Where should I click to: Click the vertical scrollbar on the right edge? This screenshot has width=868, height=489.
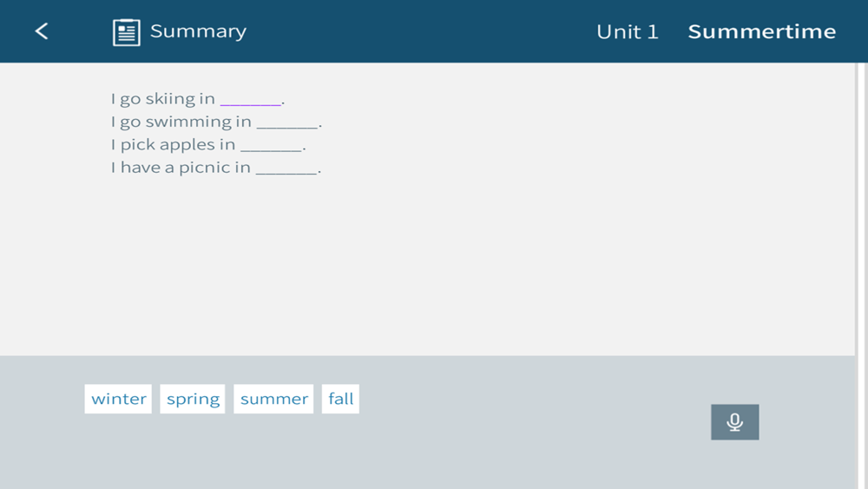(x=861, y=276)
